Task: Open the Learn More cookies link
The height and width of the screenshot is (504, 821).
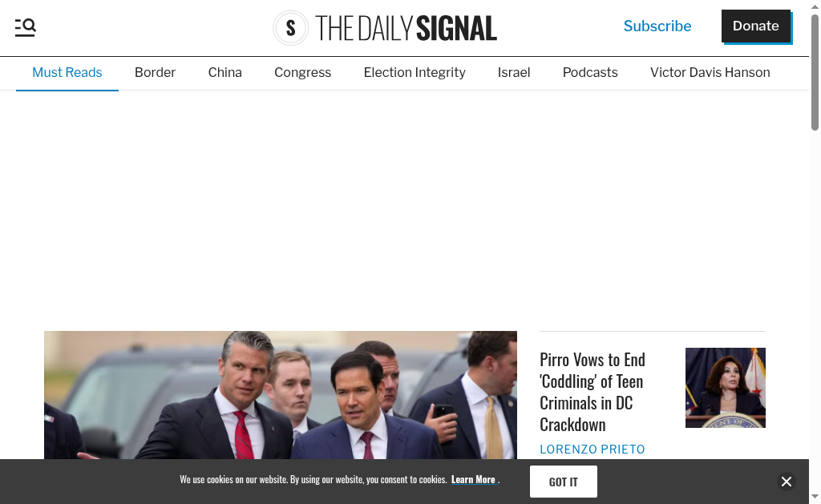Action: coord(473,479)
